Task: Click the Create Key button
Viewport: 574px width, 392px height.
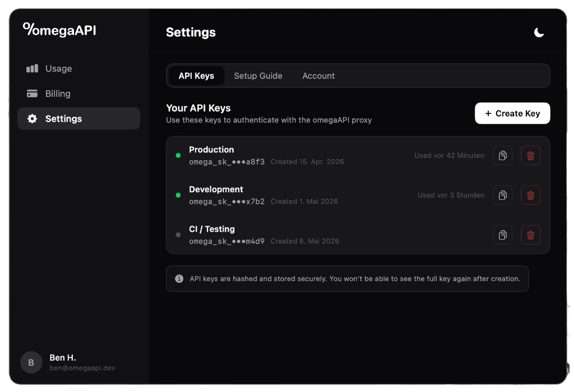Action: [x=512, y=113]
